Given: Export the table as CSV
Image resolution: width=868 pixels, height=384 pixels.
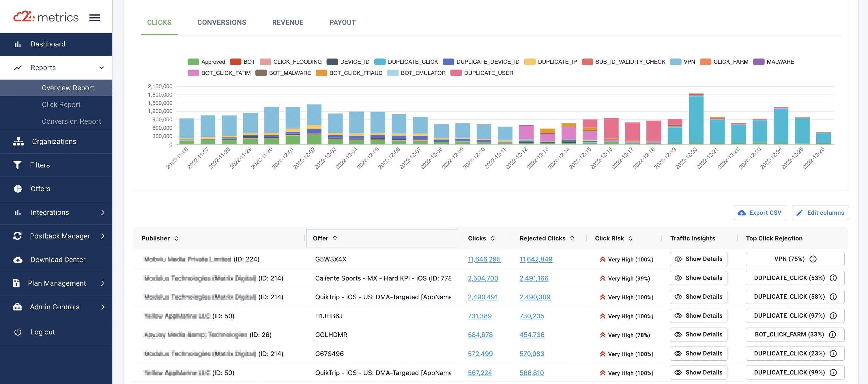Looking at the screenshot, I should coord(760,213).
